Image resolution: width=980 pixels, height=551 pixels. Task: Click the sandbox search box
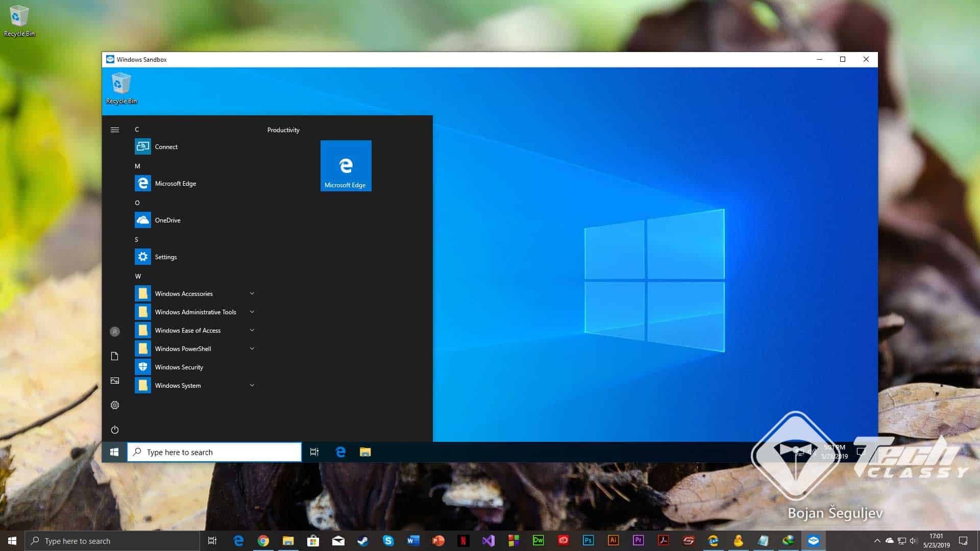coord(214,452)
